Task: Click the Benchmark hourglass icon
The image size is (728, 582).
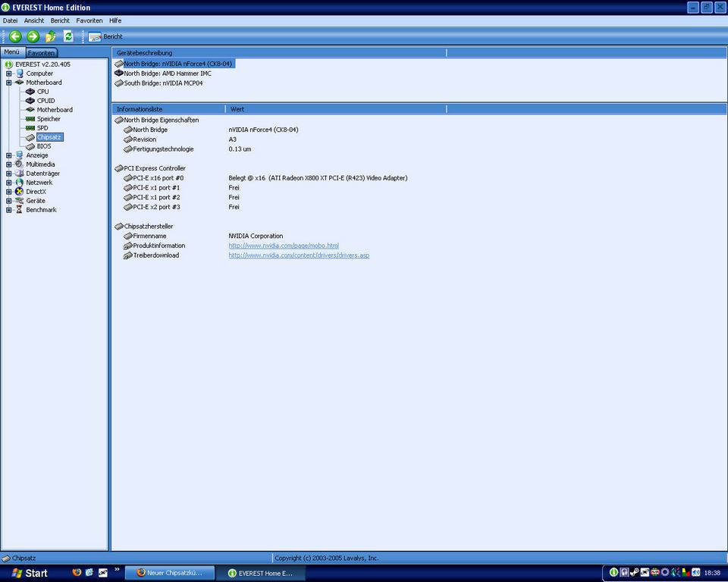Action: [x=20, y=210]
